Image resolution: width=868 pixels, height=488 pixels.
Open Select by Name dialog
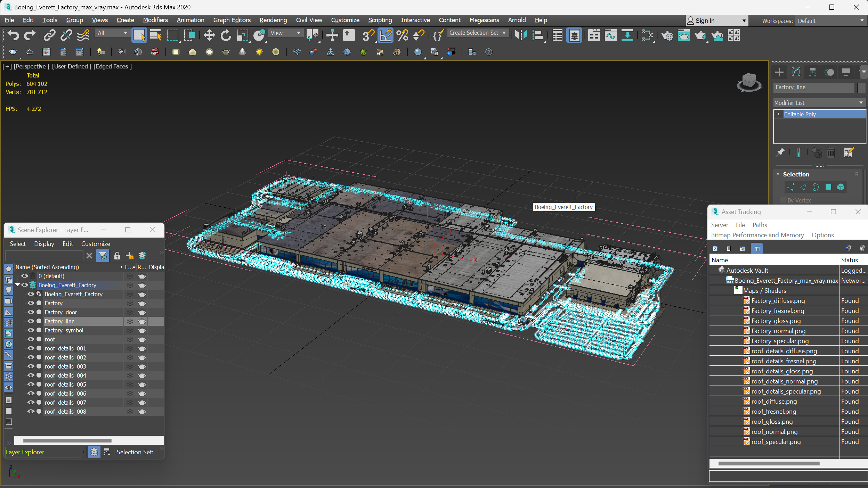coord(156,35)
